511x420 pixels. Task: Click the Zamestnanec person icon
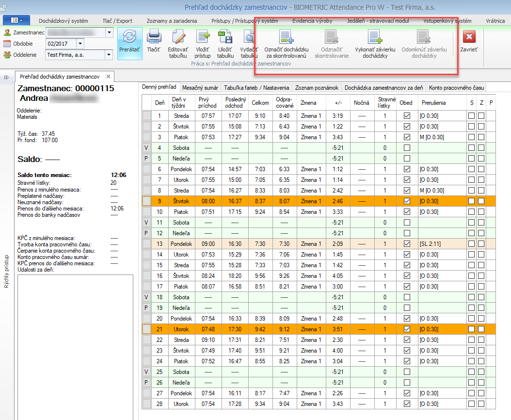[x=7, y=32]
